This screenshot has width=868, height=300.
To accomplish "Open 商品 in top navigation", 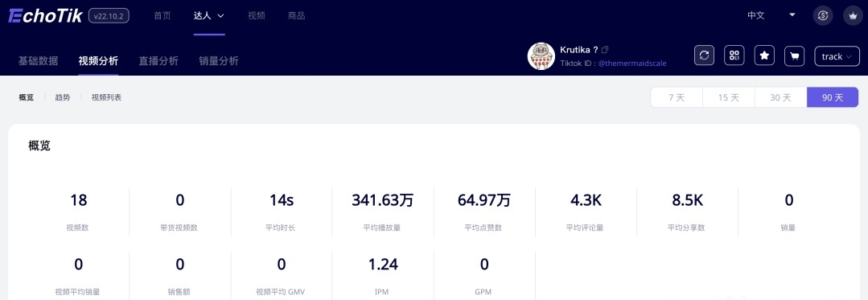I will [297, 16].
